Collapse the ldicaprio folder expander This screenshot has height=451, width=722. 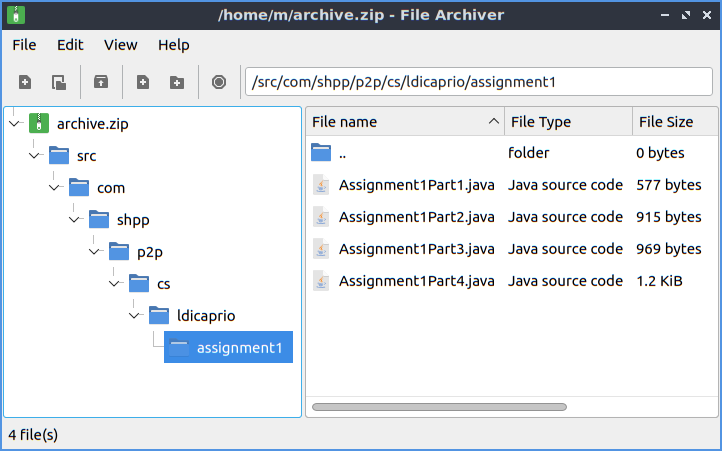(135, 315)
